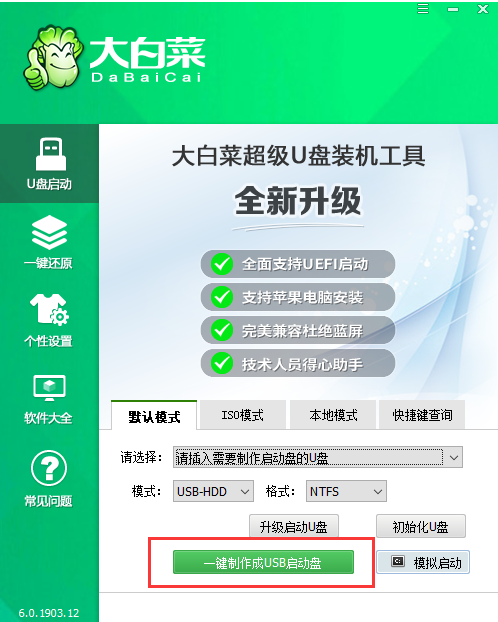This screenshot has width=498, height=622.
Task: Open the 软件大全 monitor icon
Action: pos(49,388)
